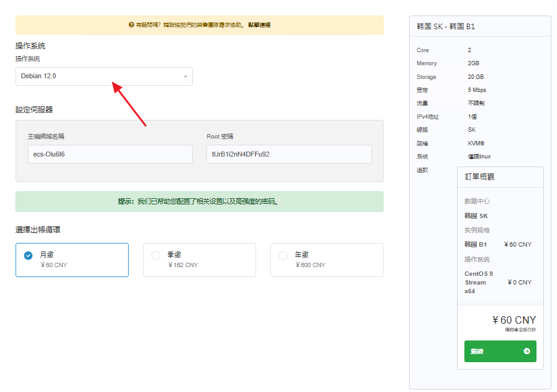Focus the Root password field

[289, 154]
